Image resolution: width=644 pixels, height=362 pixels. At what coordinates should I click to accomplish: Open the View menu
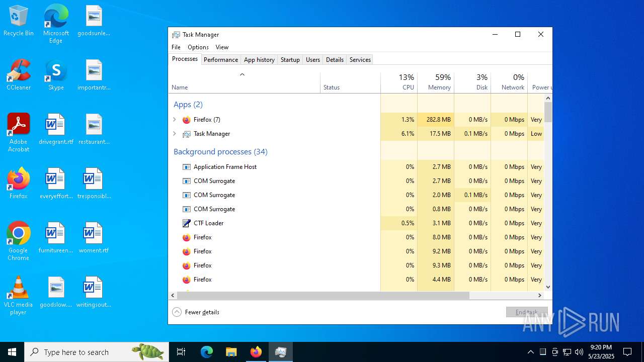click(222, 47)
